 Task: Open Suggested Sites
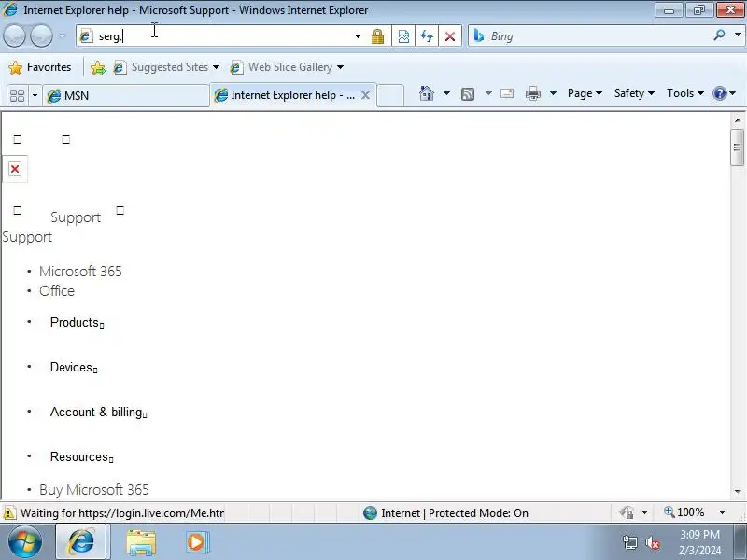(x=166, y=67)
